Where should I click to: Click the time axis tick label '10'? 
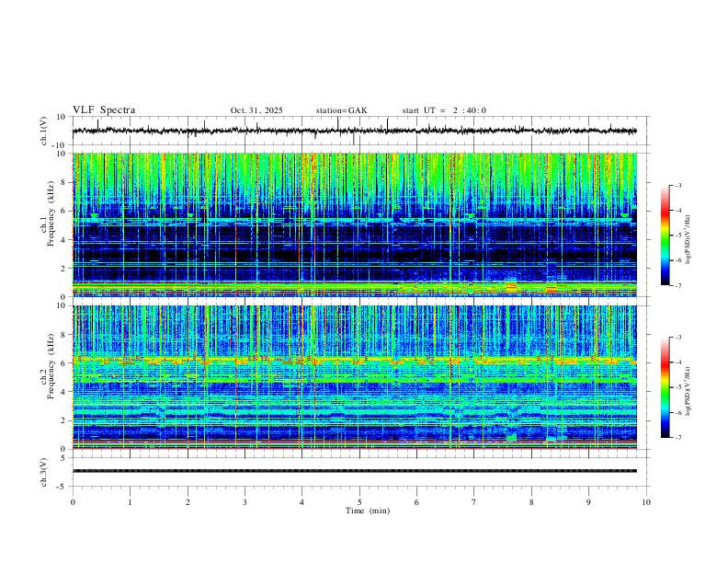(x=646, y=502)
